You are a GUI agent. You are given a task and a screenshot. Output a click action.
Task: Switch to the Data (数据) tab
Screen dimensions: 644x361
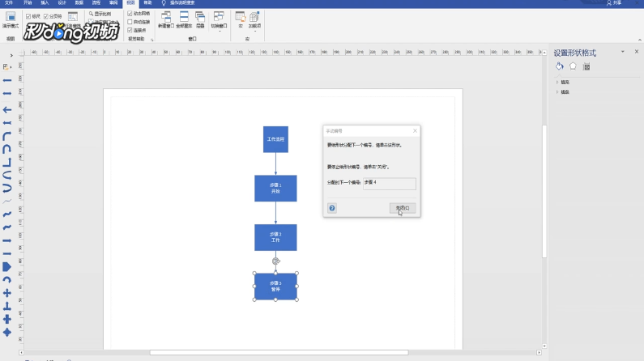click(79, 3)
